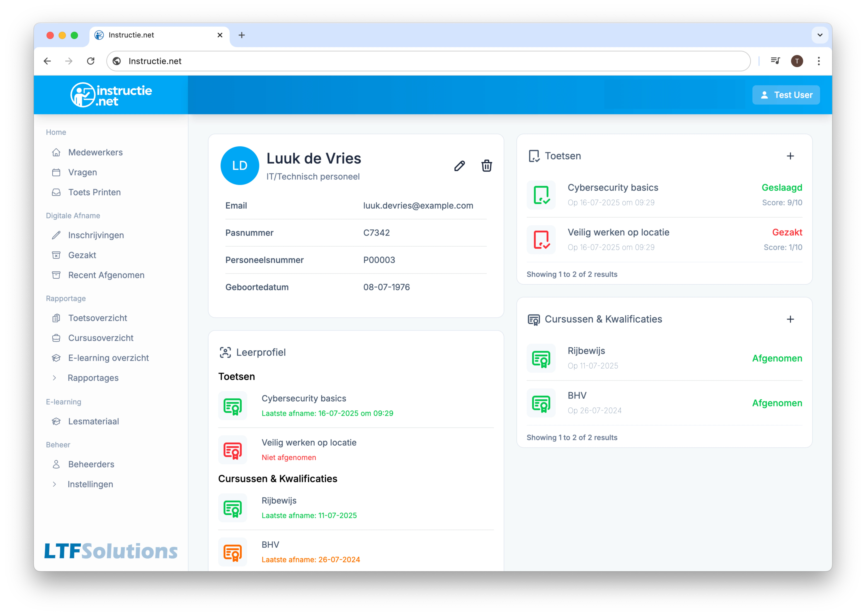Open the tab list dropdown arrow
866x616 pixels.
(820, 35)
